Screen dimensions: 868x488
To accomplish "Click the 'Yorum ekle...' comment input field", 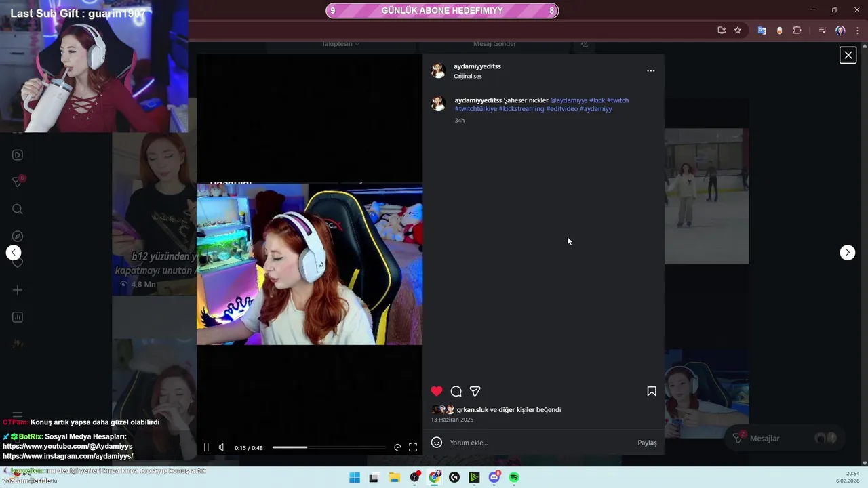I will click(x=539, y=443).
